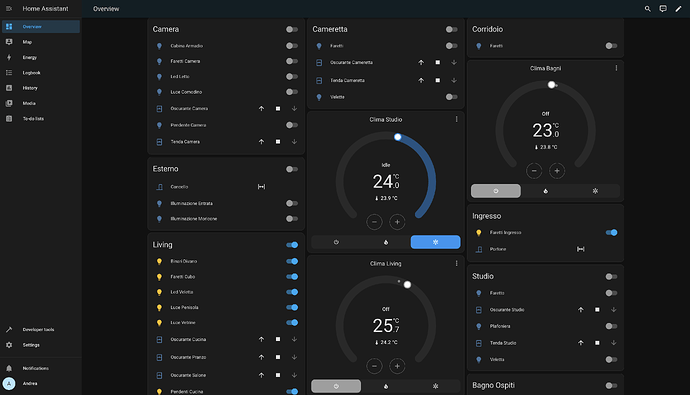Toggle the Studio group switch

[611, 277]
